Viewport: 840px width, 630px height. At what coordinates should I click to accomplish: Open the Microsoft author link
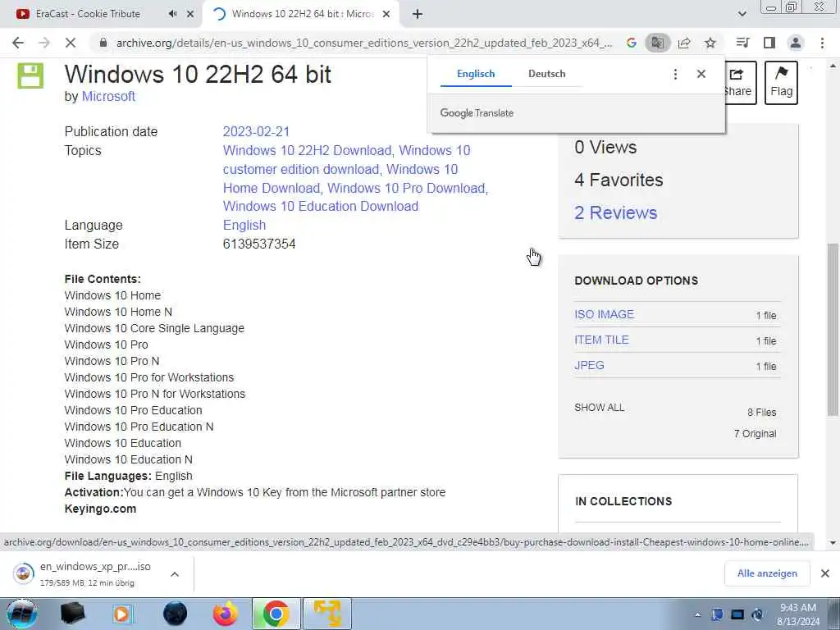(x=108, y=97)
